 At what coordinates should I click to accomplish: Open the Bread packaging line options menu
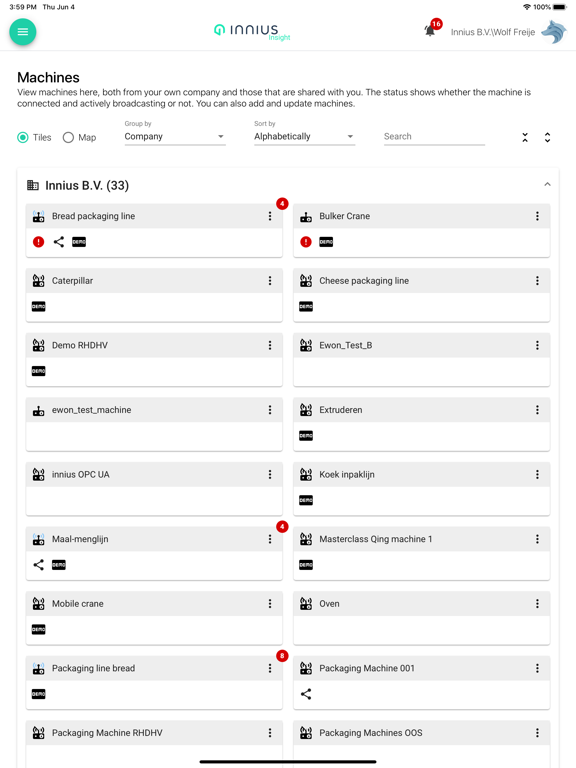click(270, 216)
